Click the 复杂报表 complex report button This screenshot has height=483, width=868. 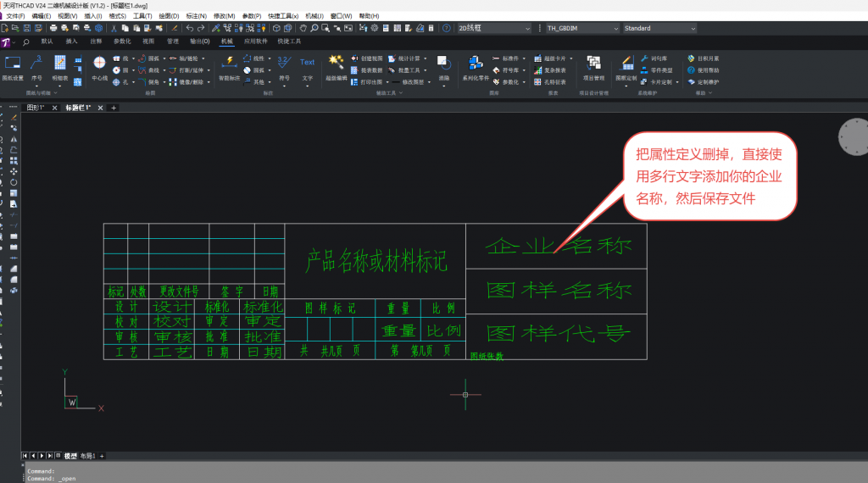549,70
